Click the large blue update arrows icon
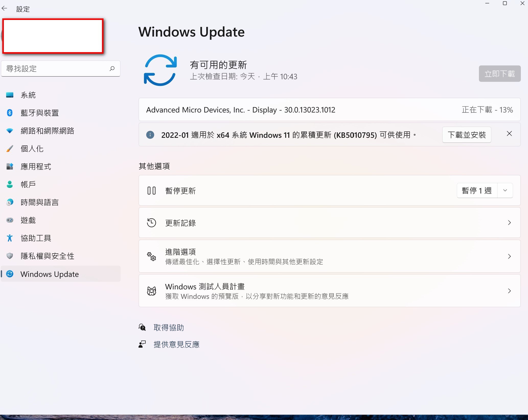This screenshot has width=528, height=420. [160, 70]
